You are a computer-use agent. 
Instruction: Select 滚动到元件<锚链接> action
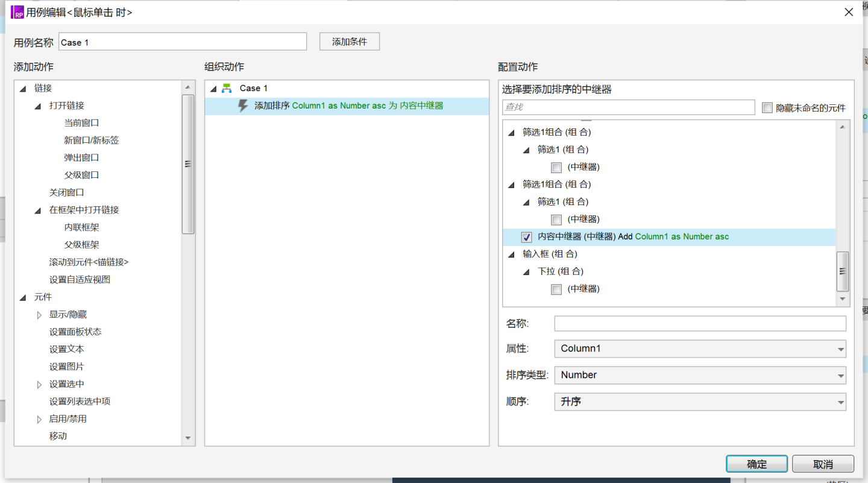tap(89, 262)
